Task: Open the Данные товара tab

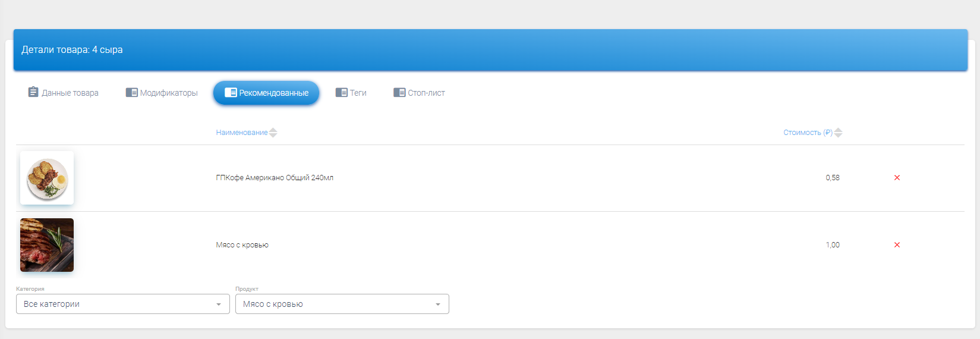Action: pyautogui.click(x=70, y=93)
